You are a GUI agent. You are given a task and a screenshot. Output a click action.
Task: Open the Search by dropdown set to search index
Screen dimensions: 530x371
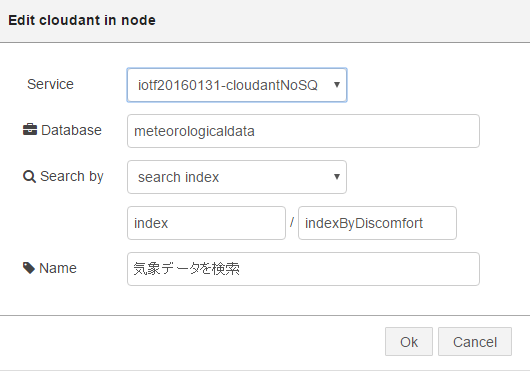pos(237,177)
